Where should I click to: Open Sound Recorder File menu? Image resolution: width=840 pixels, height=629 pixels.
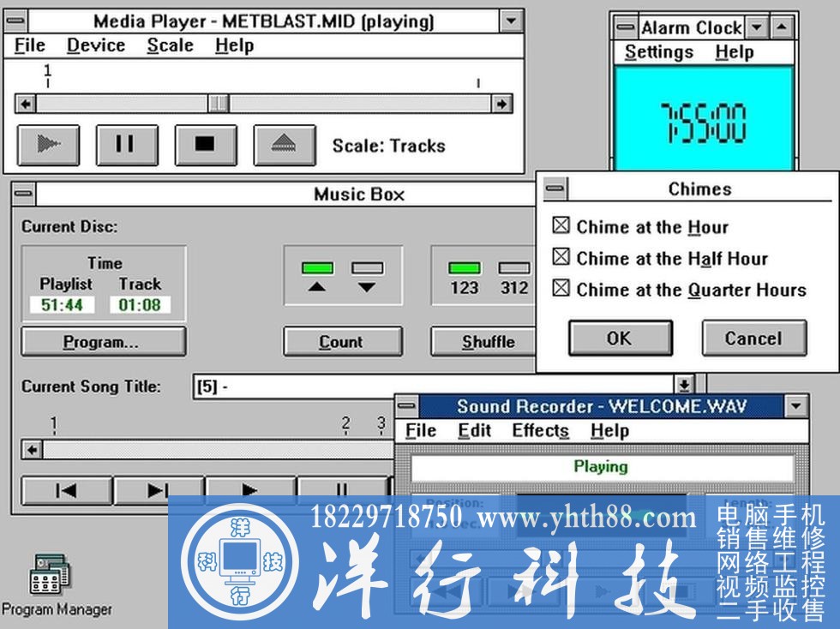(421, 431)
